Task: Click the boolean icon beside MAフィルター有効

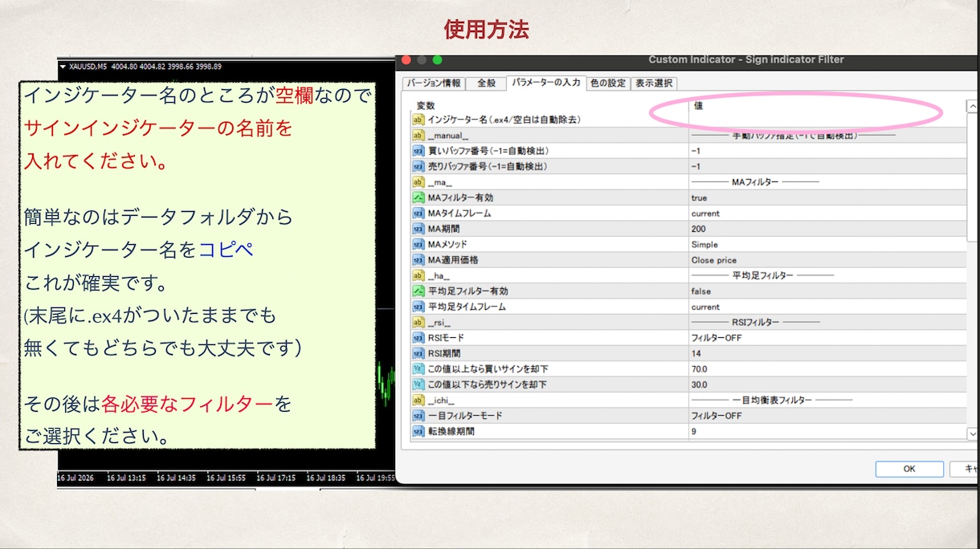Action: point(418,197)
